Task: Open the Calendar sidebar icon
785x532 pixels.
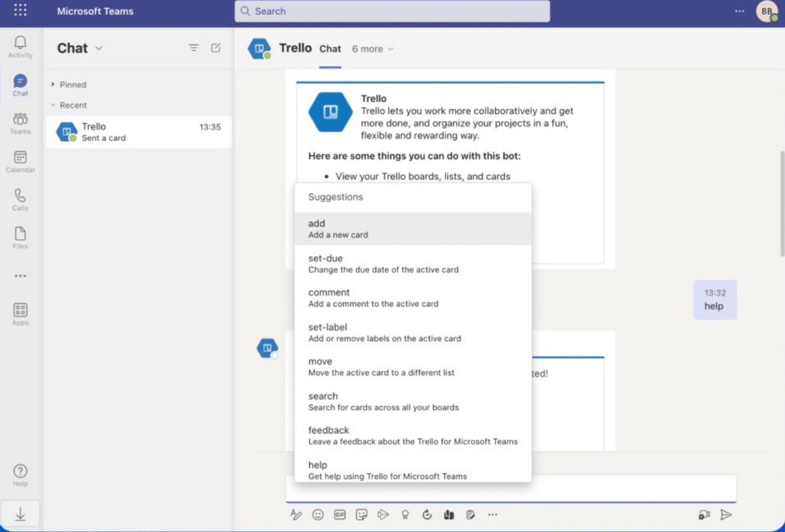Action: click(x=20, y=161)
